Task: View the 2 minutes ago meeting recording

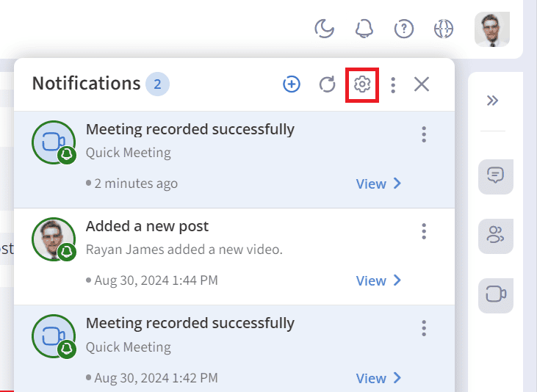Action: (378, 184)
